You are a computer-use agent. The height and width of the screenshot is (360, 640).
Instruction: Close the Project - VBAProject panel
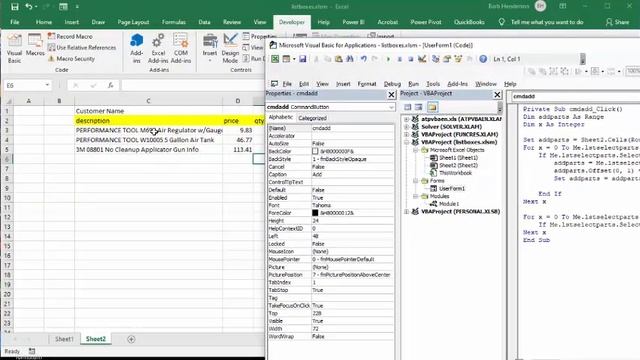(x=497, y=95)
